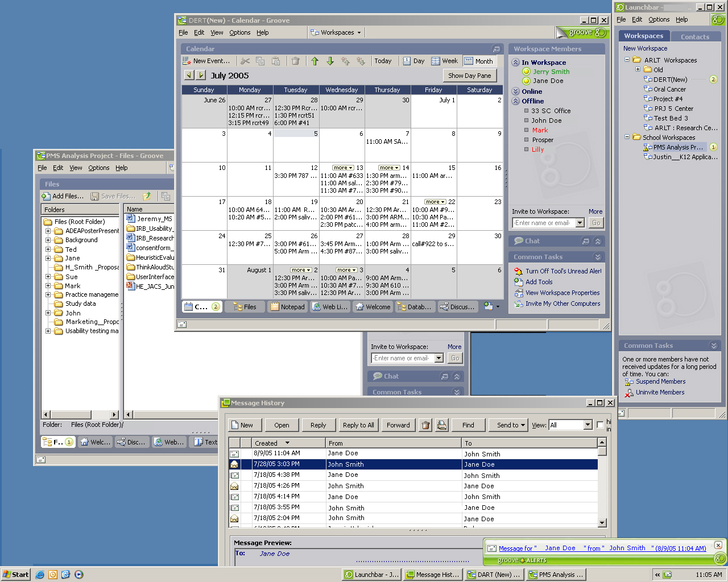Expand the Old folder in Workspaces tree
This screenshot has height=582, width=728.
coord(638,69)
